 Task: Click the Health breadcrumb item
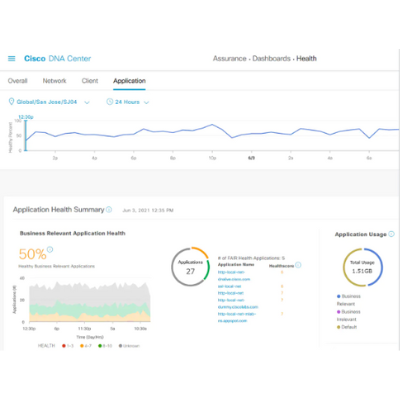pyautogui.click(x=306, y=59)
